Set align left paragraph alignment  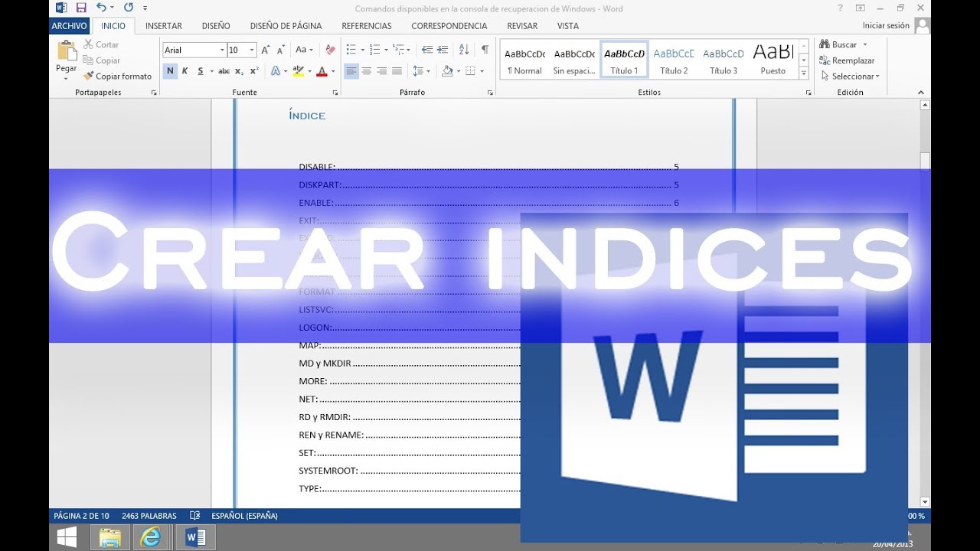tap(351, 71)
